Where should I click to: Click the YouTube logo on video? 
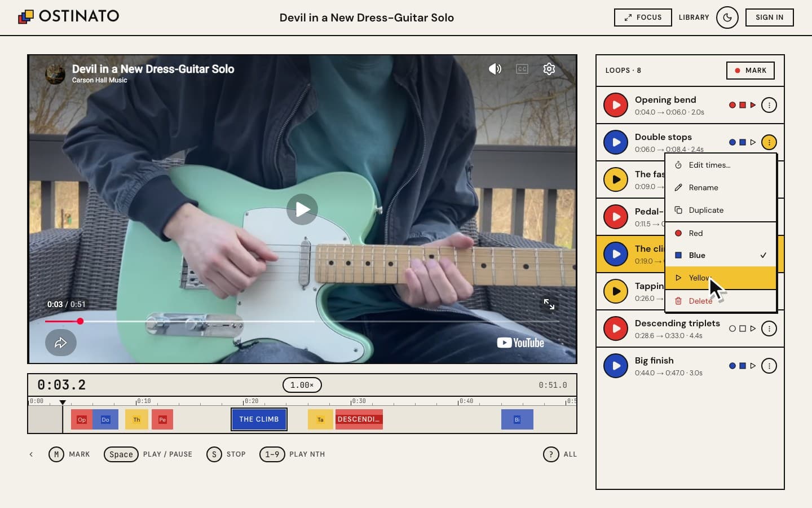tap(520, 343)
